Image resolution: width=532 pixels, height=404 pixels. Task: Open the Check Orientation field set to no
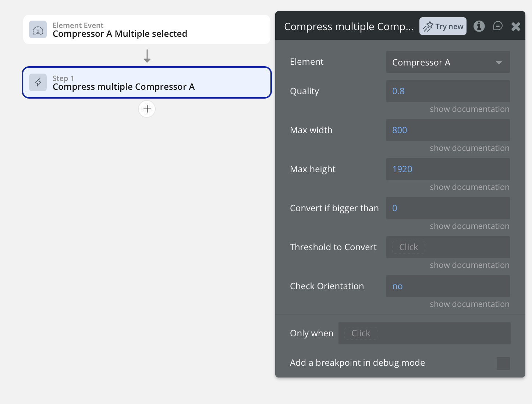(x=448, y=286)
